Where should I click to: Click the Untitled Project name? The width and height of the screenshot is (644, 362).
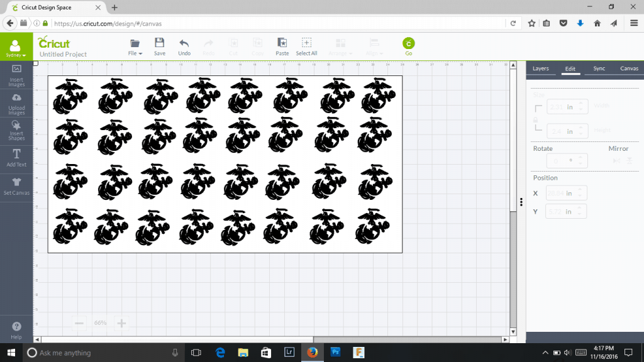pyautogui.click(x=64, y=55)
